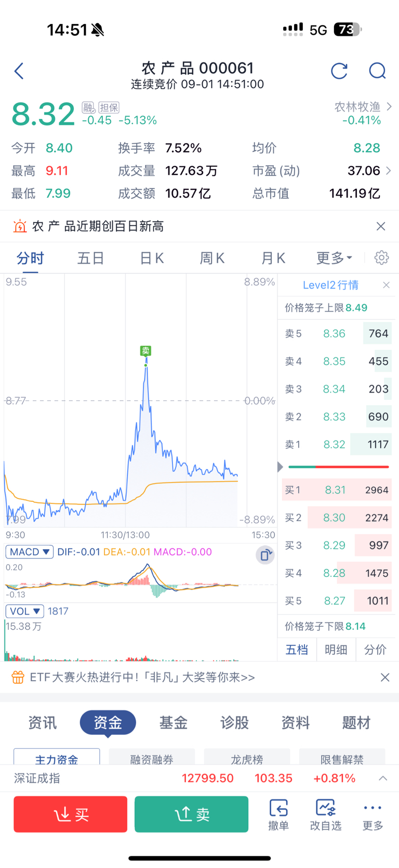Expand the 更多 chart period dropdown
Viewport: 399px width, 868px height.
(x=334, y=257)
